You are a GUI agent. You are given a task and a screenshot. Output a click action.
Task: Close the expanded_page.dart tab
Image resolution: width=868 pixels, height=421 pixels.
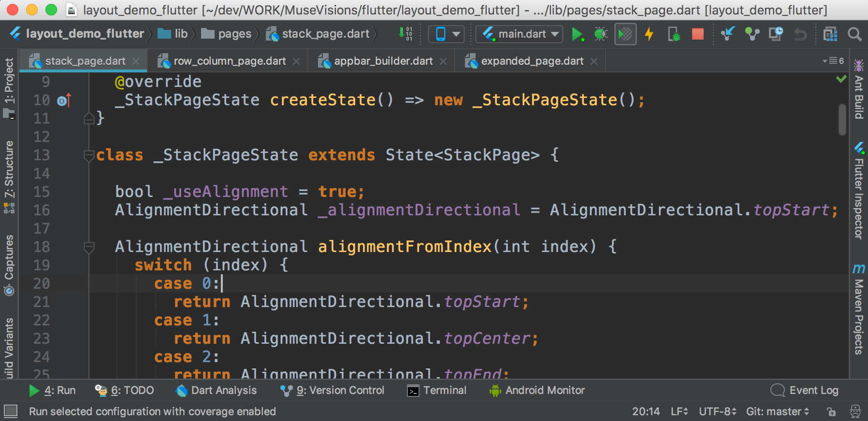[594, 61]
